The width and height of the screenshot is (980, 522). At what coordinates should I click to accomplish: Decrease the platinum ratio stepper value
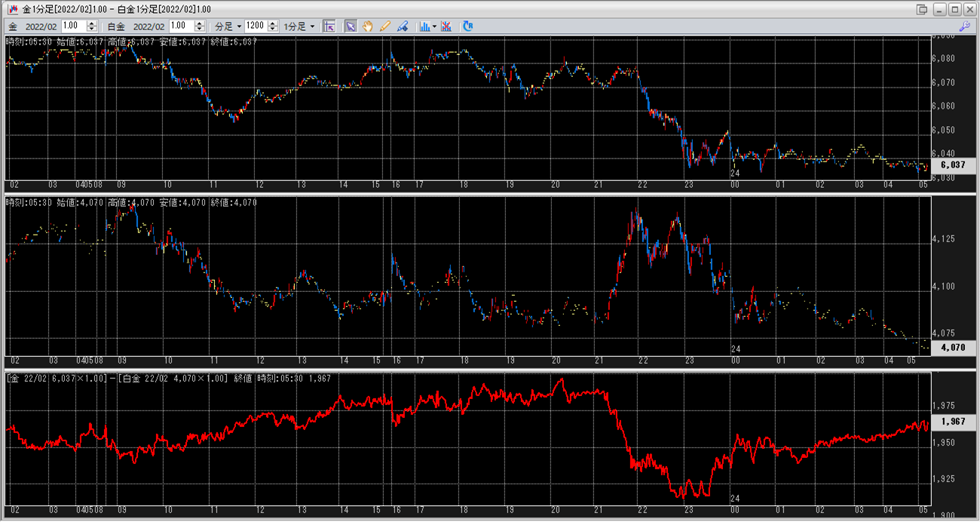[201, 29]
